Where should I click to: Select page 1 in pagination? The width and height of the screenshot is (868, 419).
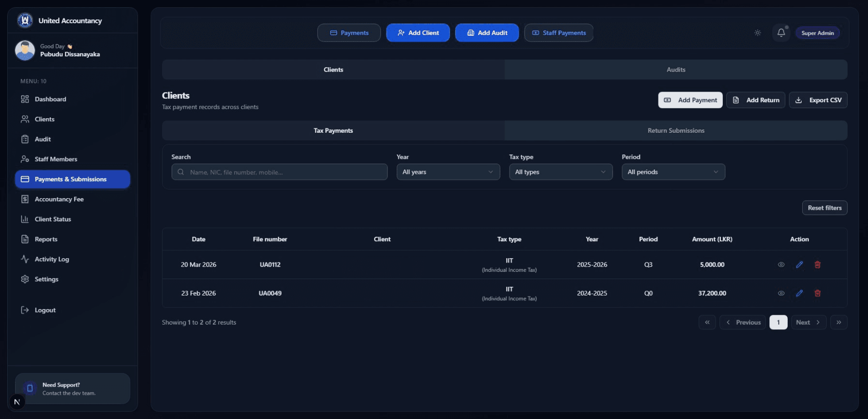click(778, 322)
